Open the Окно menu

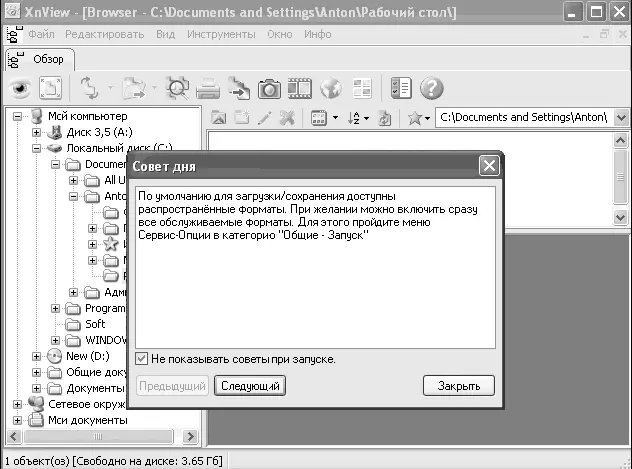coord(280,35)
